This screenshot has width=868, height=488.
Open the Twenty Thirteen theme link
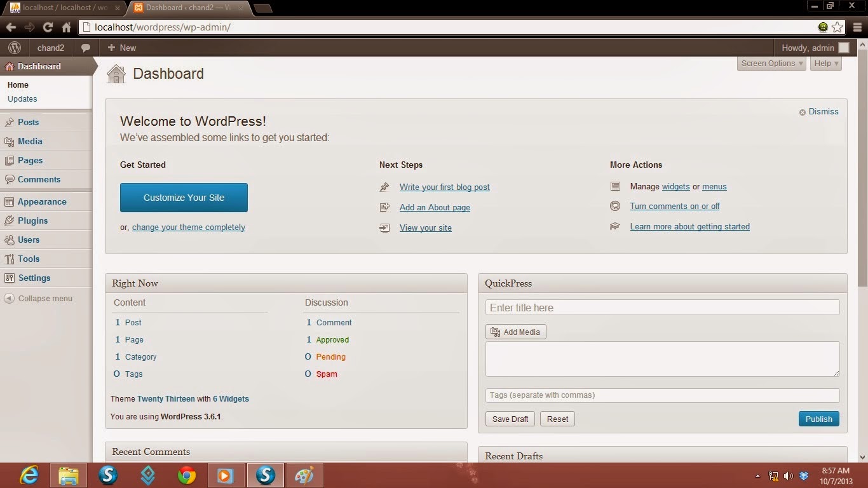click(x=166, y=399)
